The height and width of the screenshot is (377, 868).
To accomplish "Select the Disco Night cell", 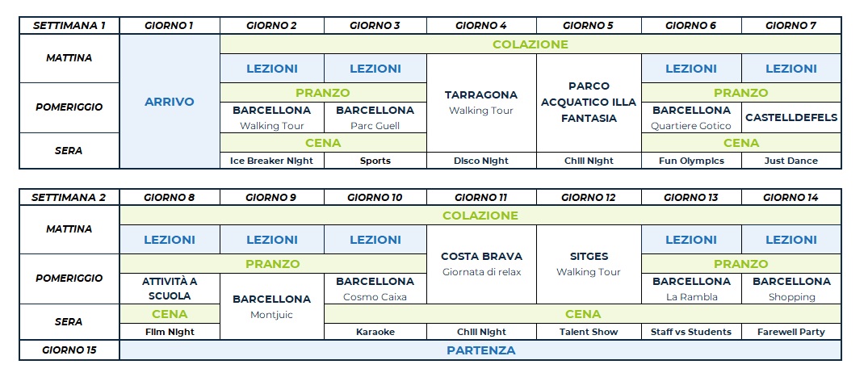I will 481,161.
